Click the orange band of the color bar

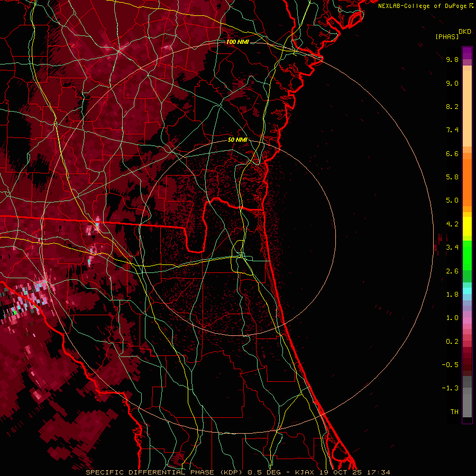pos(467,182)
